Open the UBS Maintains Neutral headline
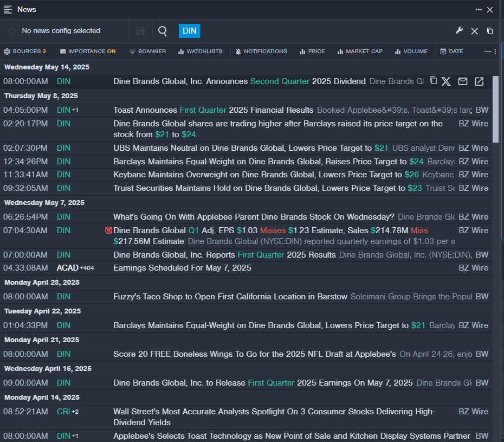This screenshot has height=442, width=504. point(251,148)
